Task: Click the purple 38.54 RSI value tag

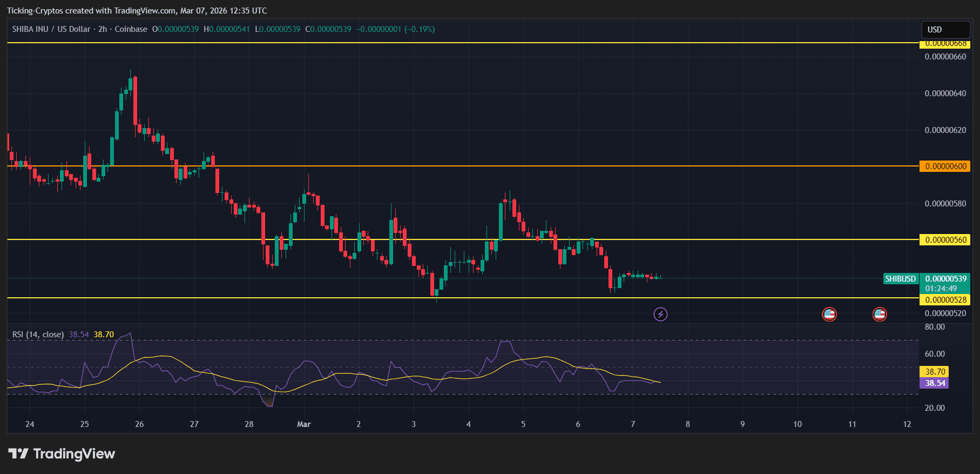Action: pos(935,383)
